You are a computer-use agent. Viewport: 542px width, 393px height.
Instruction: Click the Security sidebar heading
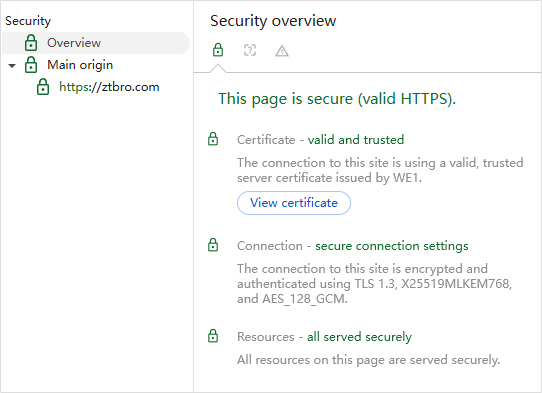28,21
